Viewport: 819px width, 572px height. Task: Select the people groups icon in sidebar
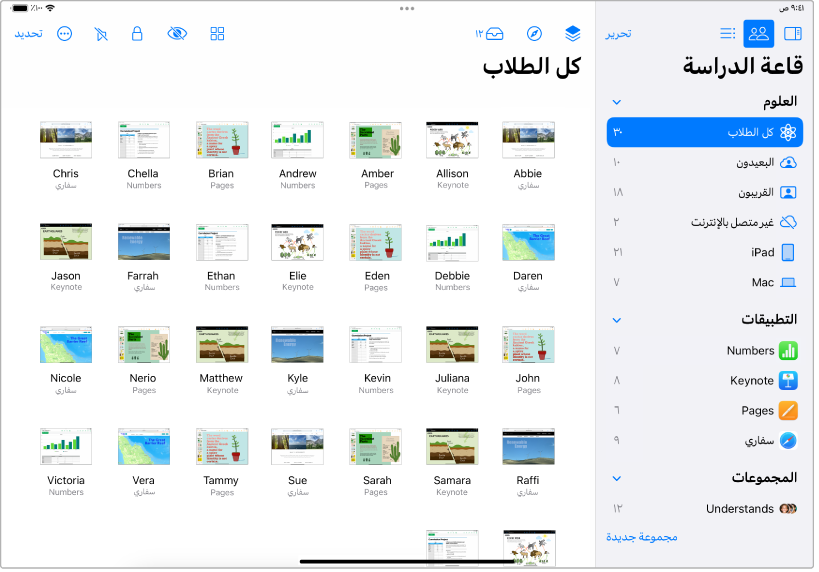tap(758, 34)
